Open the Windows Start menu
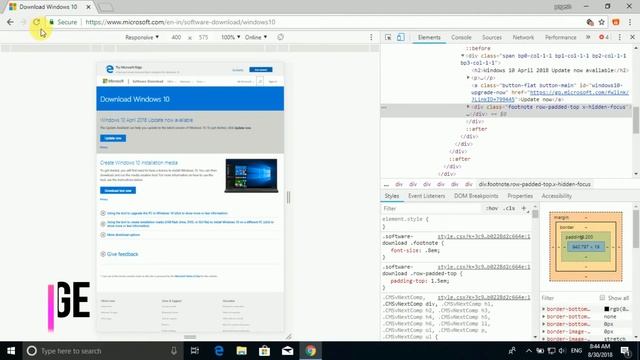Image resolution: width=640 pixels, height=360 pixels. [11, 351]
